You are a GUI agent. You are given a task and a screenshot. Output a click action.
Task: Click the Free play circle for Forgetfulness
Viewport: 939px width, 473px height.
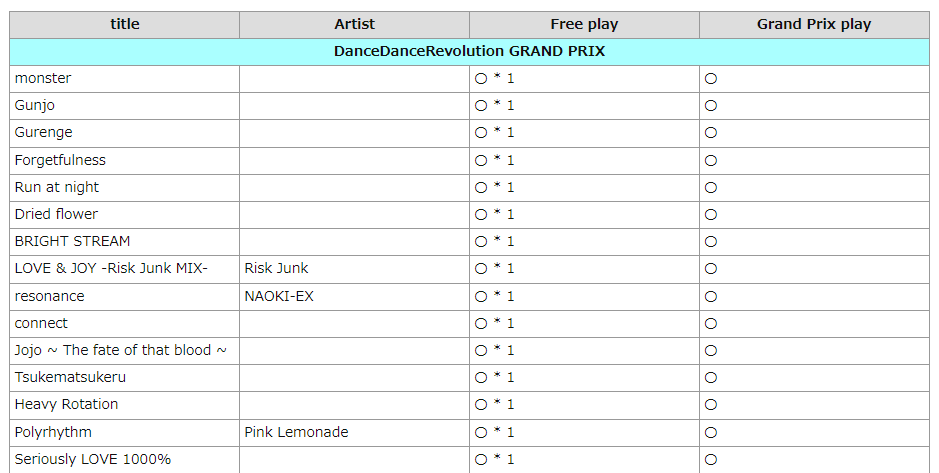point(481,161)
